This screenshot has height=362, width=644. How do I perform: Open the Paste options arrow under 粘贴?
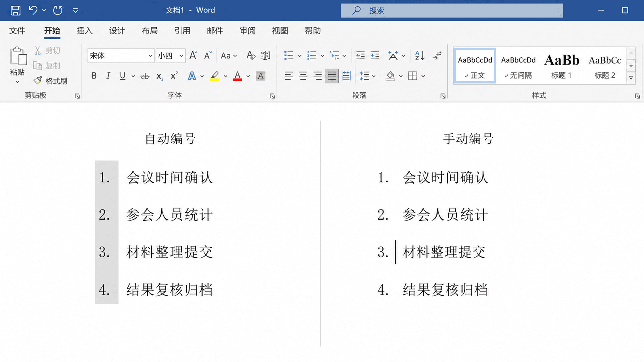(17, 82)
